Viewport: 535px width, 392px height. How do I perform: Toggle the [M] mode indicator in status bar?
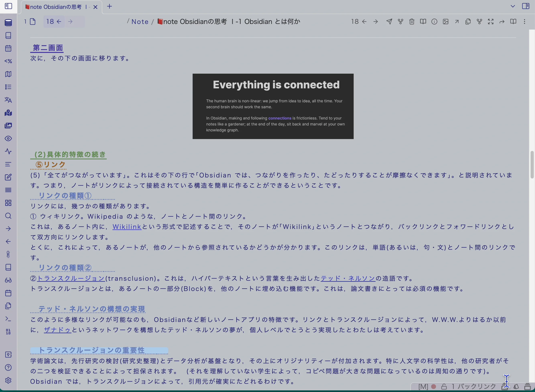point(423,387)
